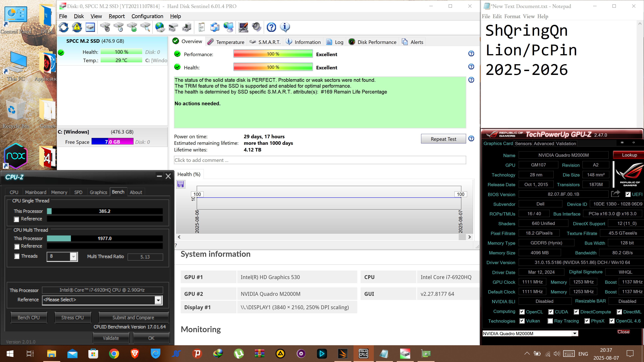The height and width of the screenshot is (362, 644).
Task: Click help icon beside Health bar
Action: click(x=471, y=67)
